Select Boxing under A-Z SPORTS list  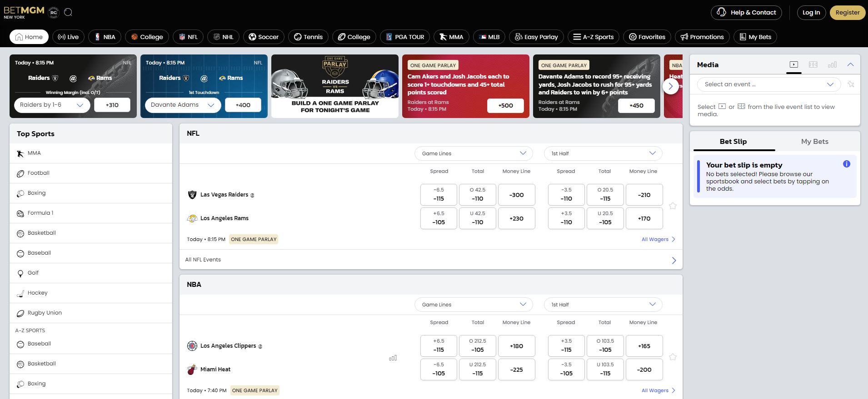point(91,384)
